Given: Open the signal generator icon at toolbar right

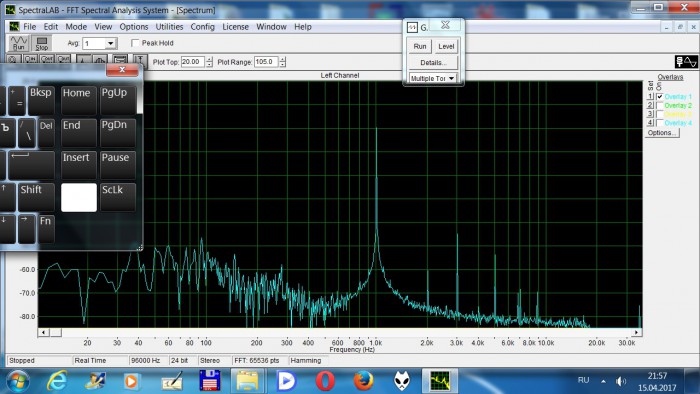Looking at the screenshot, I should [x=686, y=62].
